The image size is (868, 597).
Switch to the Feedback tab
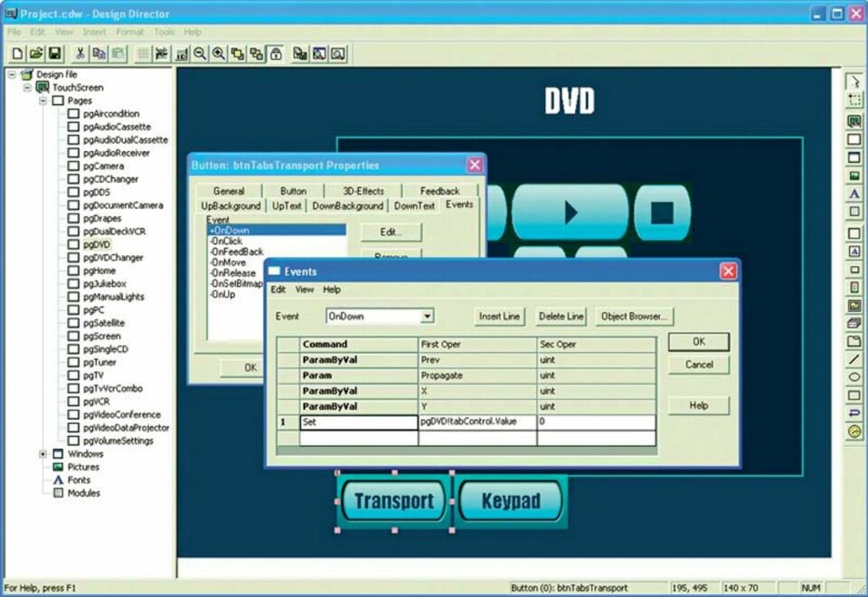coord(440,191)
